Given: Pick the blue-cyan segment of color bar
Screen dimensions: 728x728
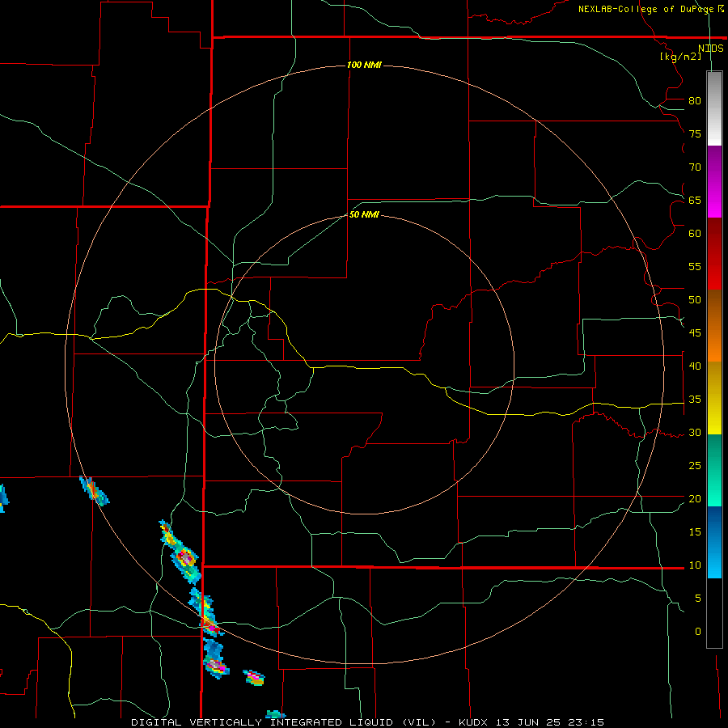Looking at the screenshot, I should 714,542.
